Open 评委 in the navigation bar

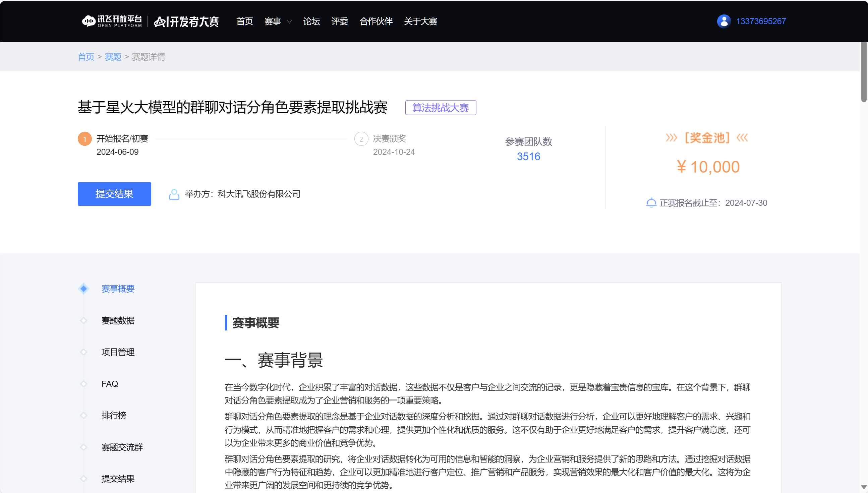(339, 21)
